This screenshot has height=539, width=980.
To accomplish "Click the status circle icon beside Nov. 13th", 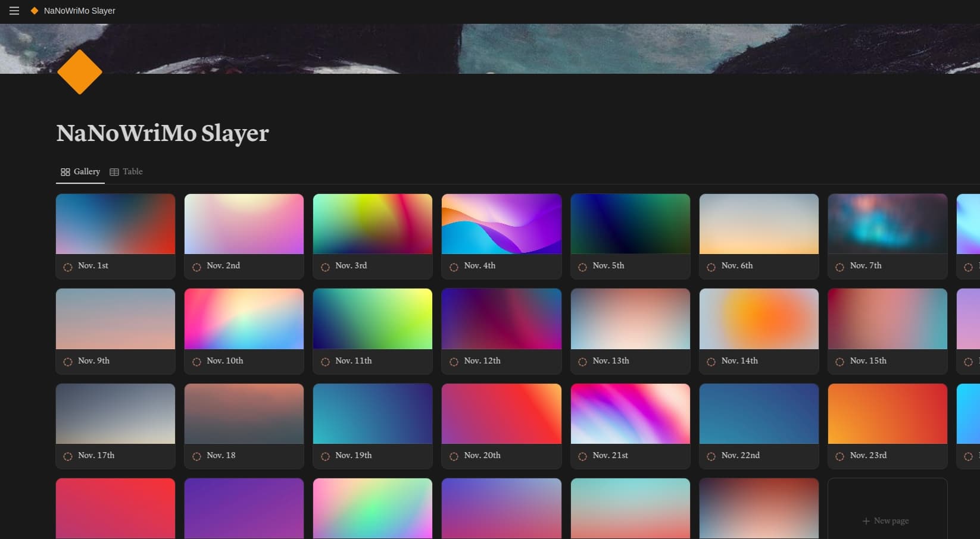I will [582, 362].
